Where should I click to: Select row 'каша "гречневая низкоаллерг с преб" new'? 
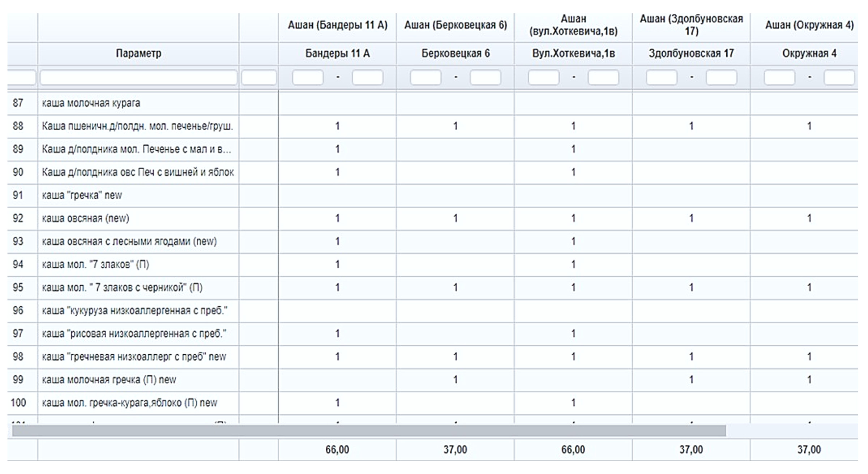click(433, 357)
